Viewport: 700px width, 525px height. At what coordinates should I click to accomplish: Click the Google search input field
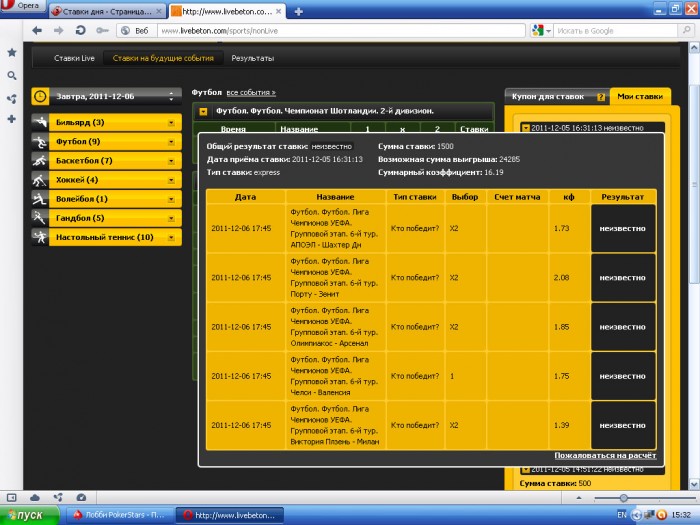616,31
